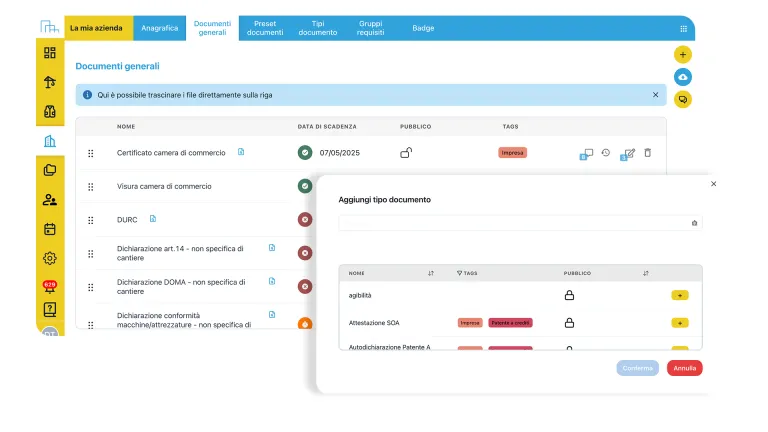The width and height of the screenshot is (768, 432).
Task: Delete Certificato camera di commercio with trash icon
Action: point(648,153)
